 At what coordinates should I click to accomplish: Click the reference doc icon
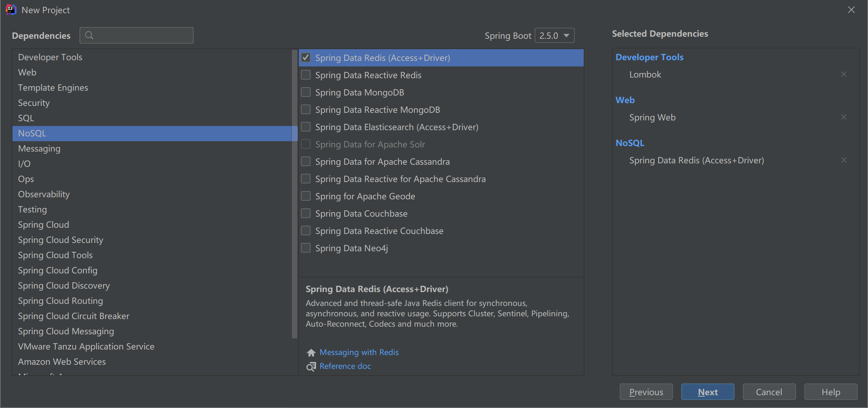[311, 366]
